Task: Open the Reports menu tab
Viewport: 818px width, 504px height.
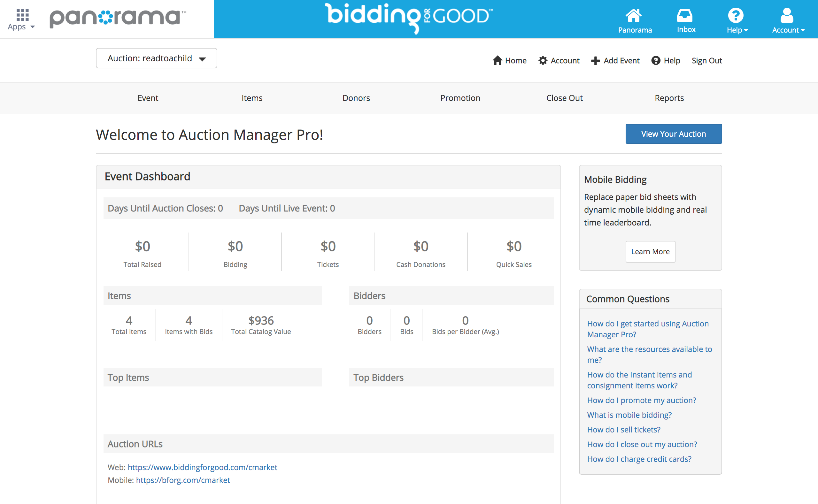Action: point(669,98)
